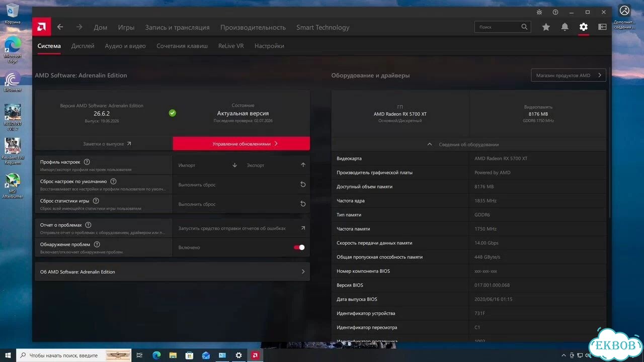Open Recycle Bin desktop icon
This screenshot has height=362, width=644.
coord(13,14)
